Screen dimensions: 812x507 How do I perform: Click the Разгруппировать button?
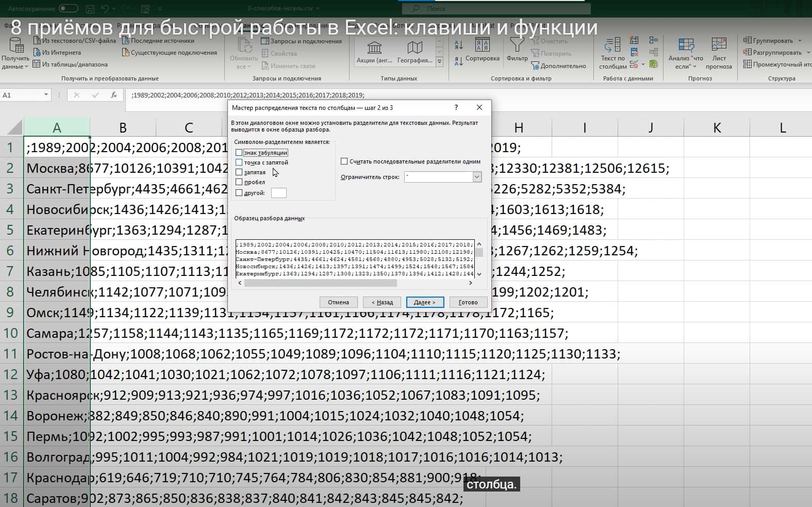(x=772, y=53)
